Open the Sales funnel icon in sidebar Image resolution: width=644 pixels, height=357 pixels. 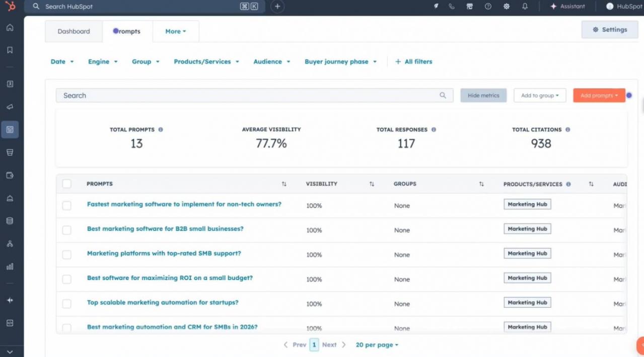pos(10,152)
